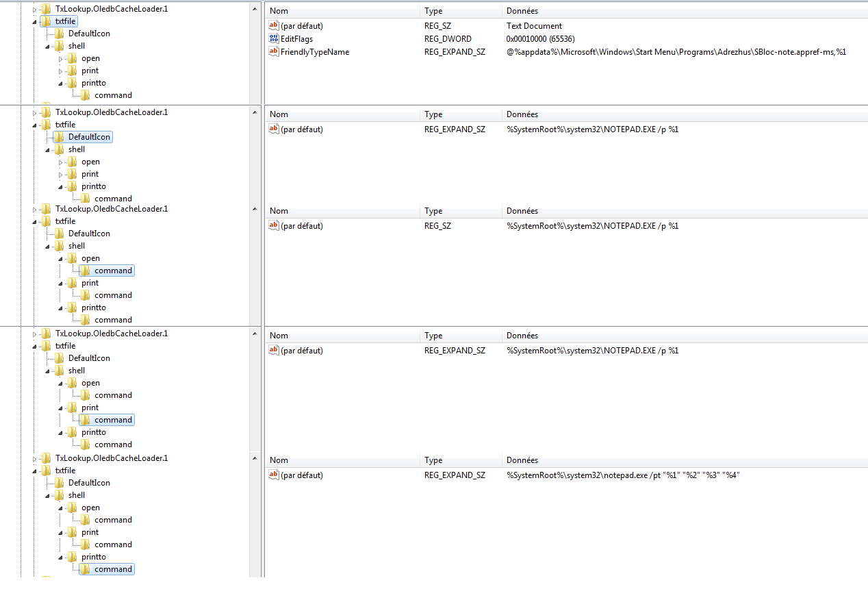
Task: Click the REG_SZ string icon beside FriendlyTypeName
Action: point(273,51)
